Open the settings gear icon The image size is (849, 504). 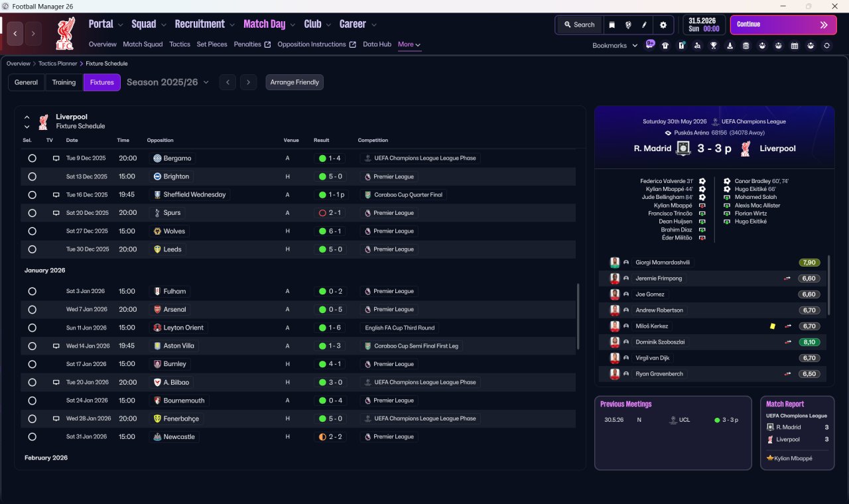click(663, 25)
